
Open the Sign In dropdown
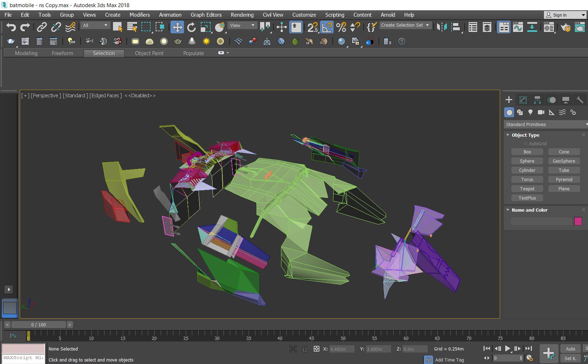coord(565,15)
